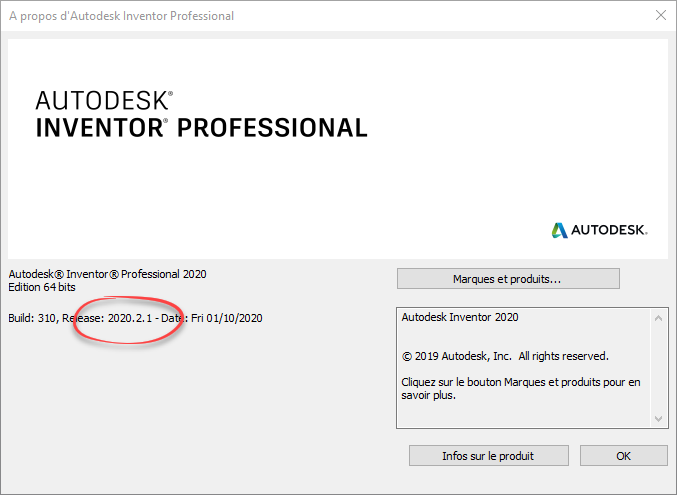Click the scroll down arrow in copyright box
Image resolution: width=677 pixels, height=495 pixels.
[658, 418]
